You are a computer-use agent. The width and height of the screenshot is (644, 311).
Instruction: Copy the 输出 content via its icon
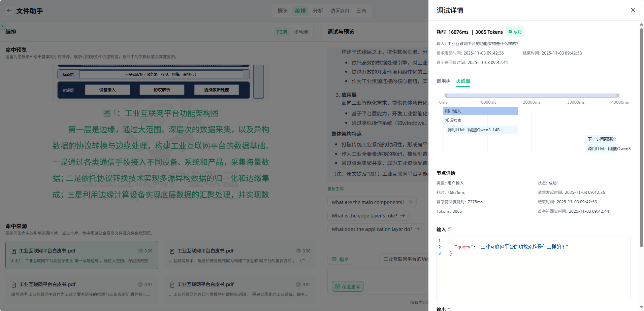click(449, 309)
